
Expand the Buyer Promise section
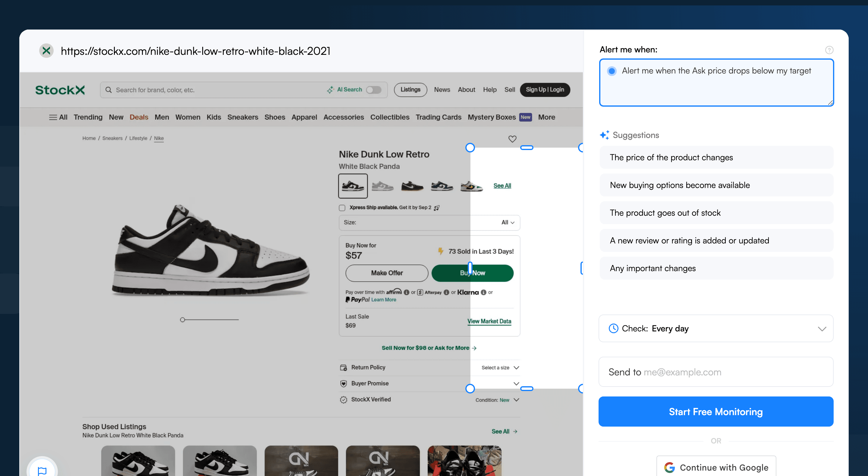[516, 384]
